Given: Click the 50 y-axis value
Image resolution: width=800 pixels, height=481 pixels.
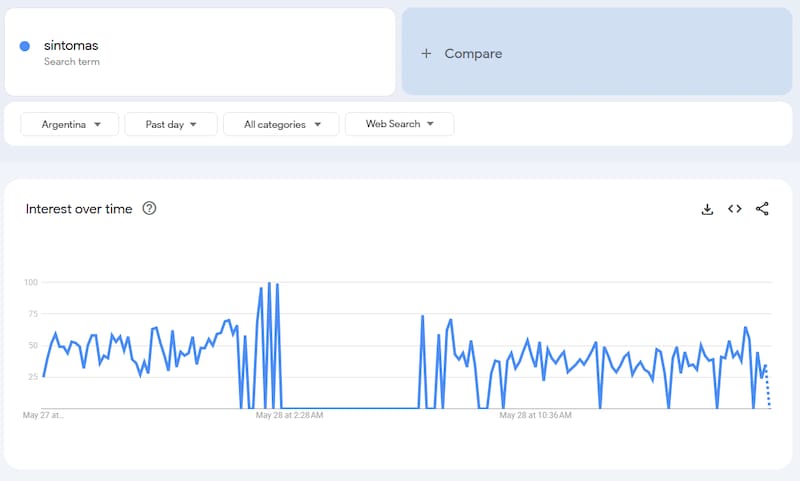Looking at the screenshot, I should [33, 345].
